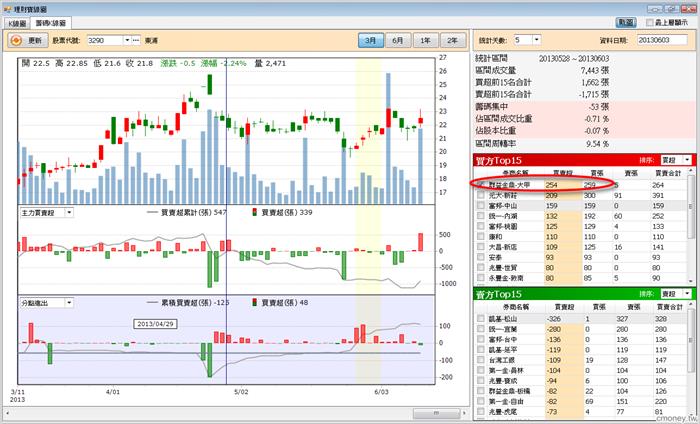Select the 群益金鼎-板橋 broker name
The image size is (700, 424).
pos(509,391)
